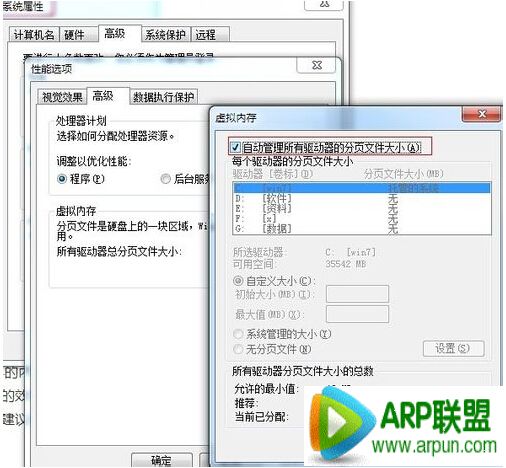Select drive E: [资料] row

(362, 209)
